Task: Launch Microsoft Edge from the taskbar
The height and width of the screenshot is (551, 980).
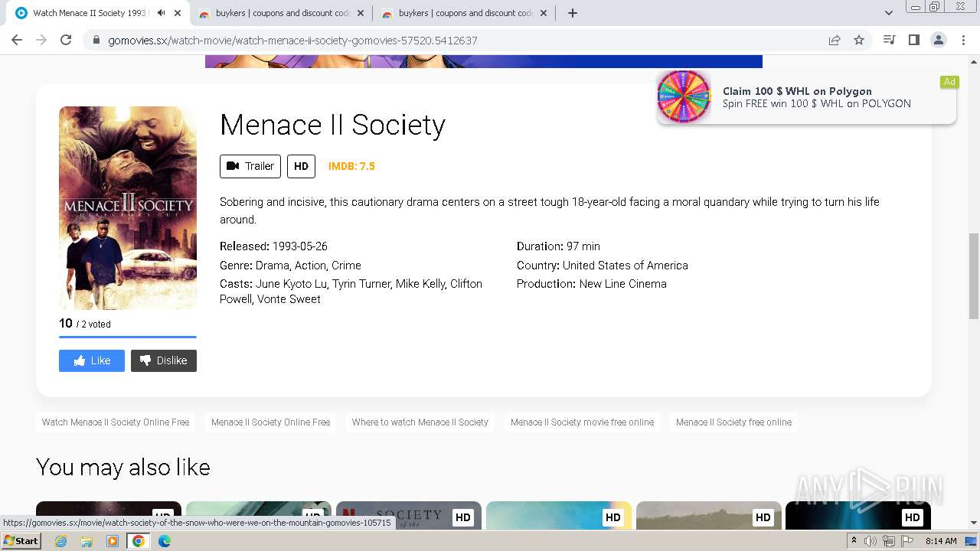Action: point(165,541)
